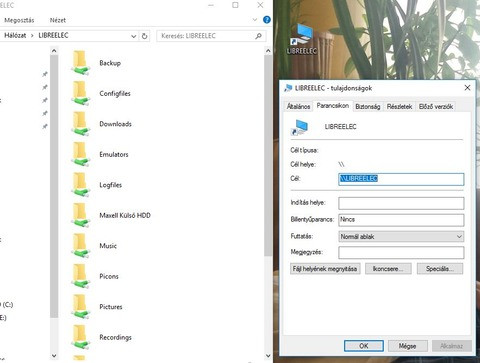Click into the Cél target field
480x363 pixels.
pyautogui.click(x=401, y=179)
